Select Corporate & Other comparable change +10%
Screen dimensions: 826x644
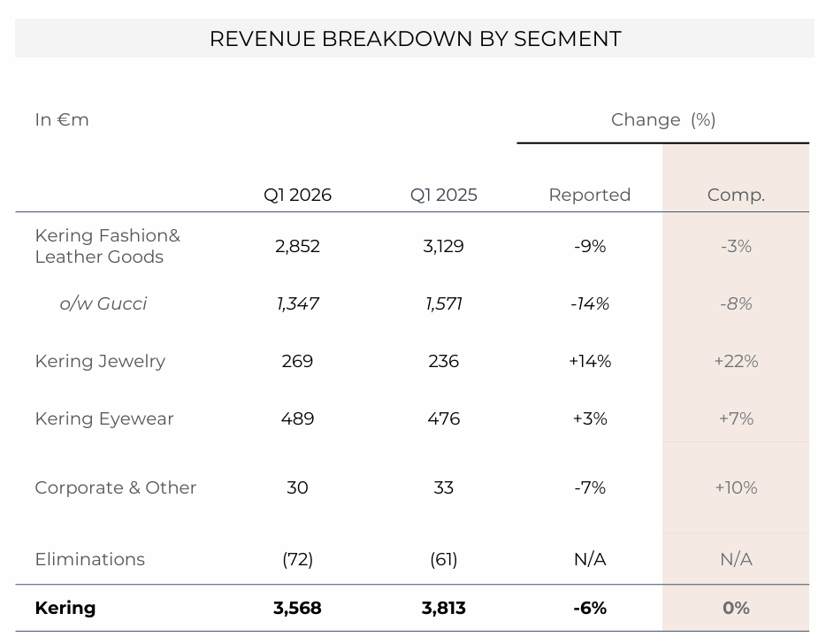pyautogui.click(x=736, y=487)
